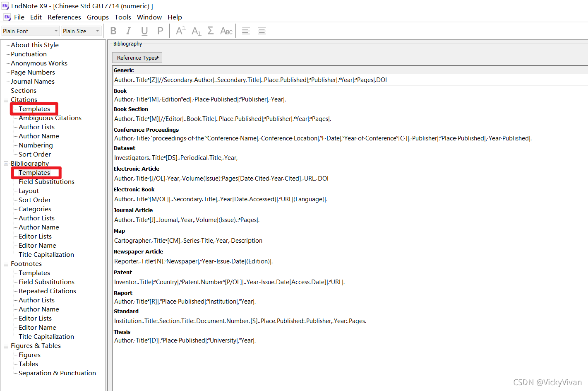Open the Edit menu
The image size is (588, 391).
coord(36,17)
